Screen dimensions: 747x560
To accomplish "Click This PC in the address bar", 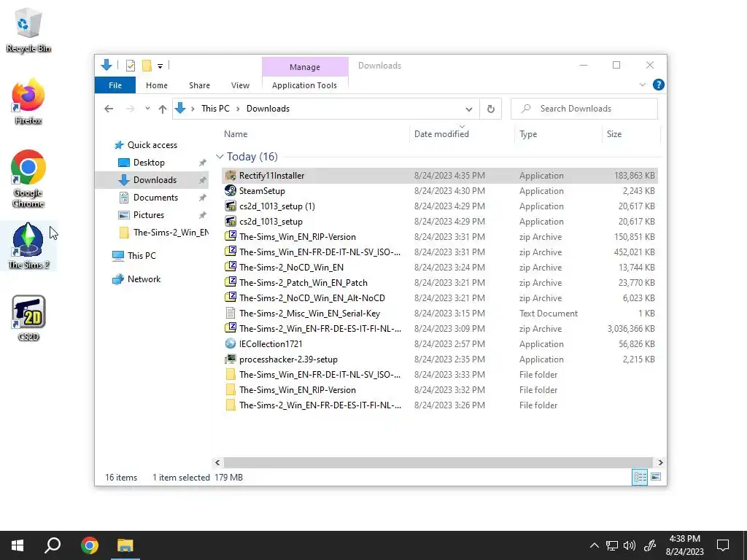I will tap(215, 109).
